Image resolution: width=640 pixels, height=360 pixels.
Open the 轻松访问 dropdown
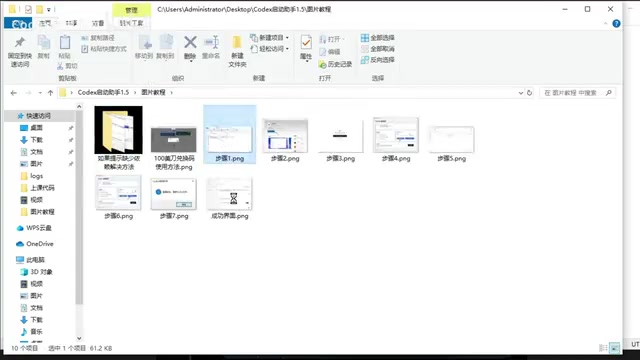point(269,49)
